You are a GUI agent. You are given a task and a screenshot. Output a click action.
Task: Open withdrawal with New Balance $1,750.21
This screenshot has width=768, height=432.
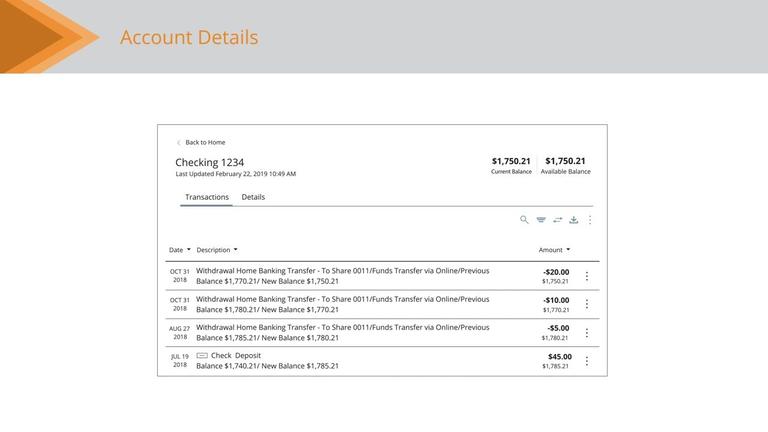[x=342, y=276]
